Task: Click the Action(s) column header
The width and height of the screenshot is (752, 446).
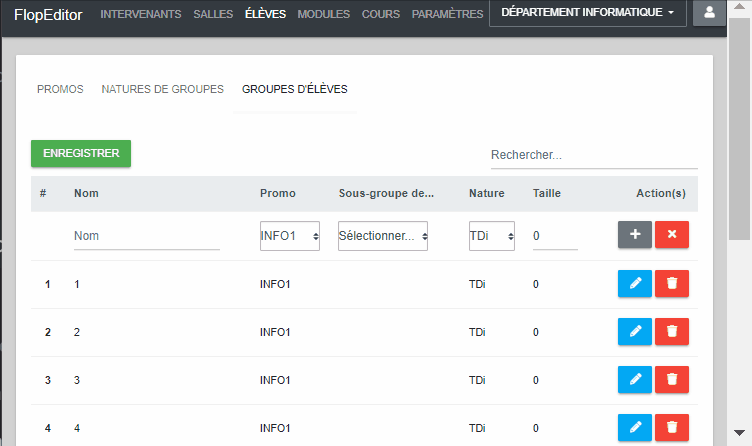Action: click(661, 193)
